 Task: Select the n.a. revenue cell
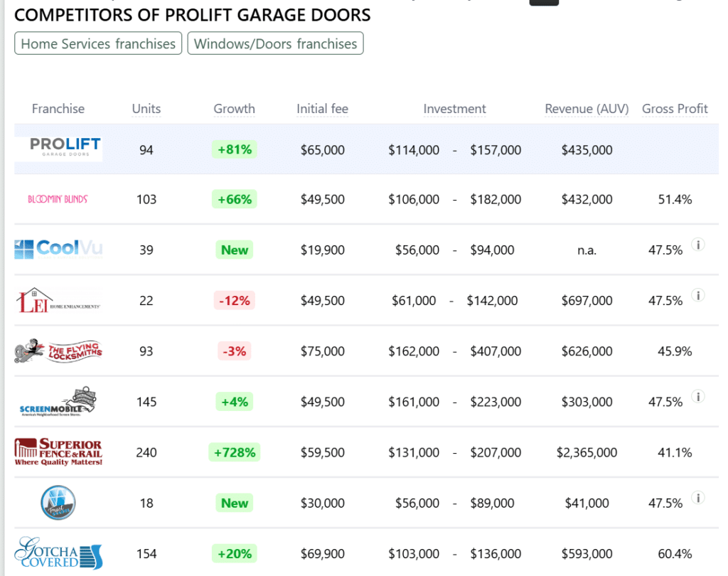tap(587, 250)
